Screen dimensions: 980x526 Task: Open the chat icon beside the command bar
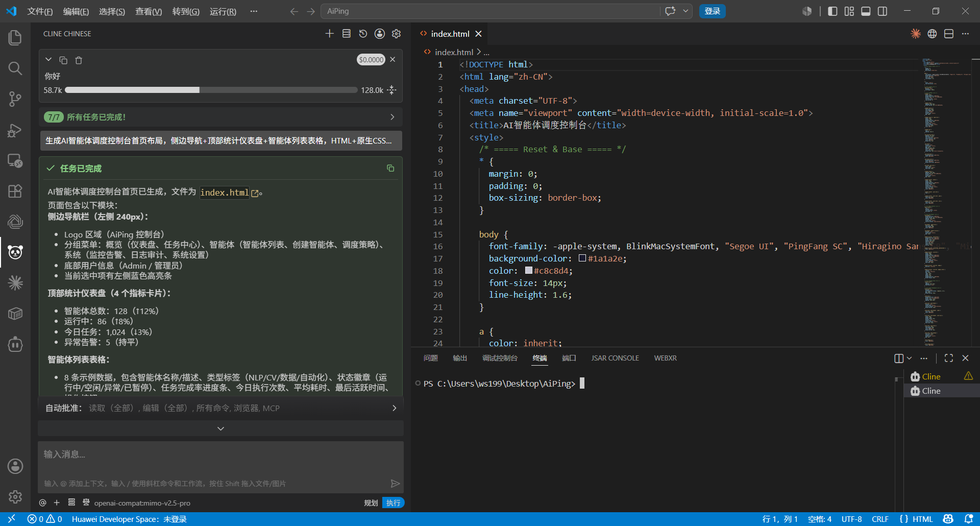670,11
